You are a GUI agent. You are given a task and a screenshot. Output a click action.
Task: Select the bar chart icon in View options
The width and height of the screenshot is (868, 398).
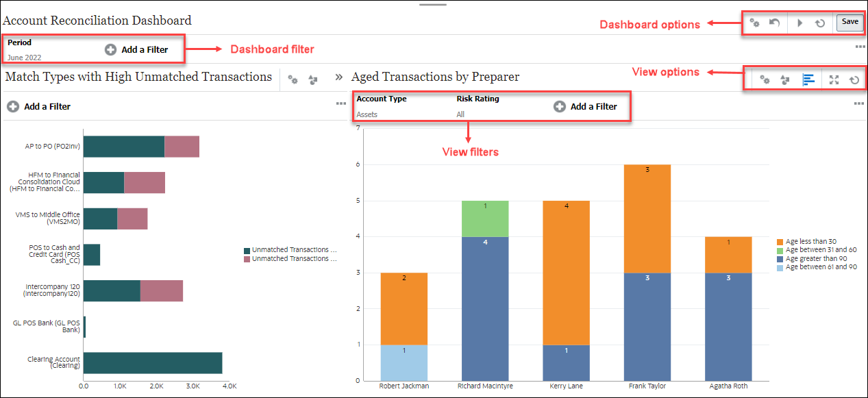click(809, 79)
